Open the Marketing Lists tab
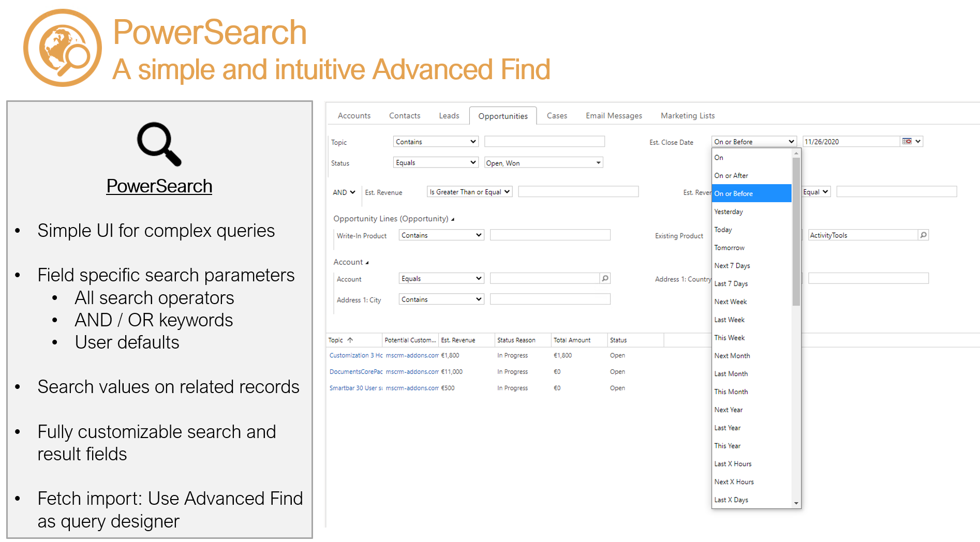Viewport: 980px width, 542px height. click(687, 115)
